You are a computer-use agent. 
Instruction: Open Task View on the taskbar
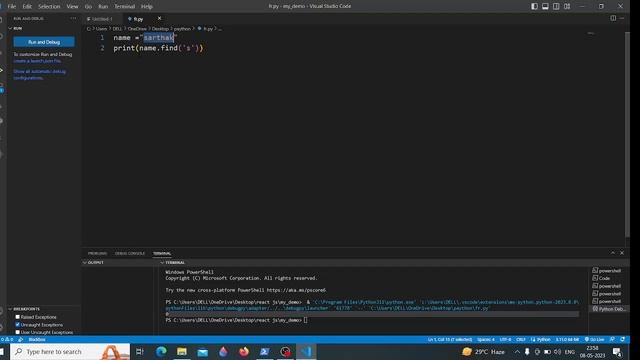click(139, 352)
